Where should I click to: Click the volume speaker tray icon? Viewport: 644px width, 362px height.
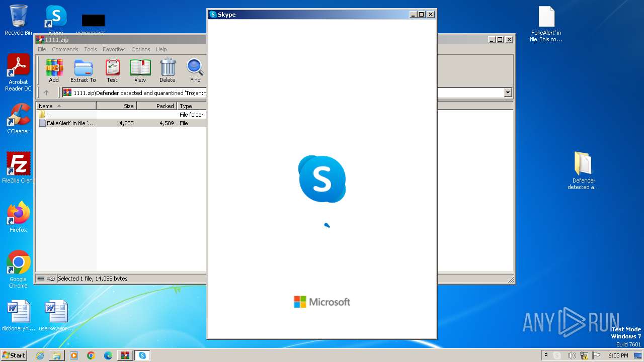[x=572, y=355]
